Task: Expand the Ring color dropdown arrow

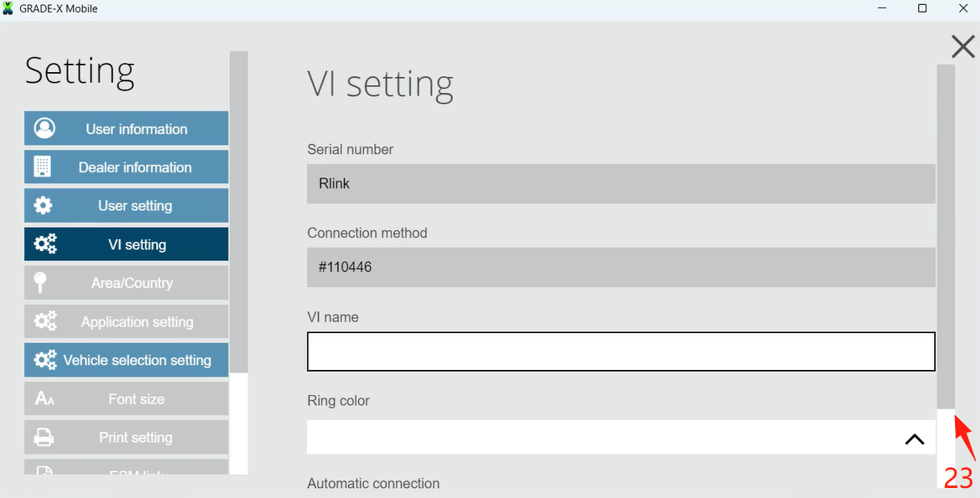Action: pos(914,439)
